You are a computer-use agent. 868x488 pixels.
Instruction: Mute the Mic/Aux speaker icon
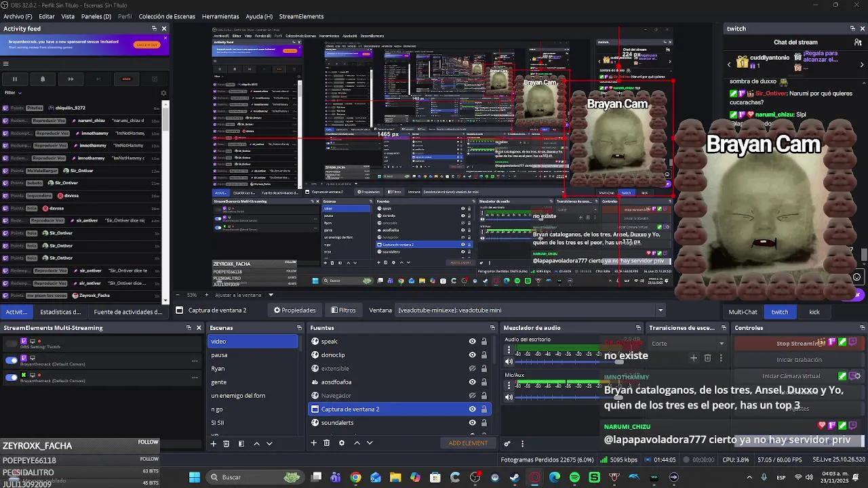509,397
